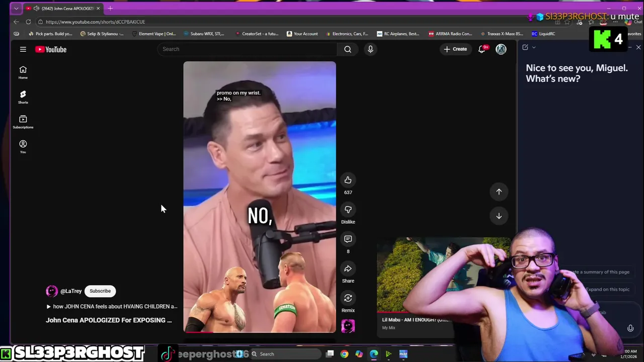644x362 pixels.
Task: Click the magnifying glass search button
Action: pyautogui.click(x=348, y=49)
